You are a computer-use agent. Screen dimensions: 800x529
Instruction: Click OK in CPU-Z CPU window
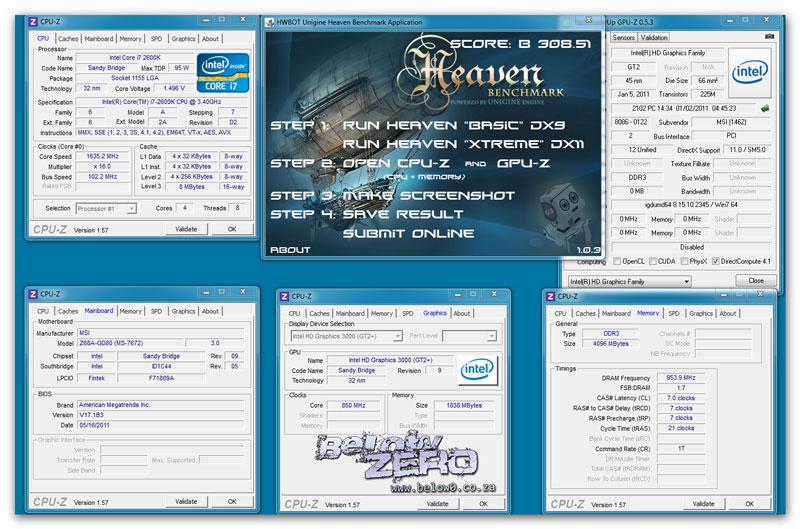click(x=232, y=230)
